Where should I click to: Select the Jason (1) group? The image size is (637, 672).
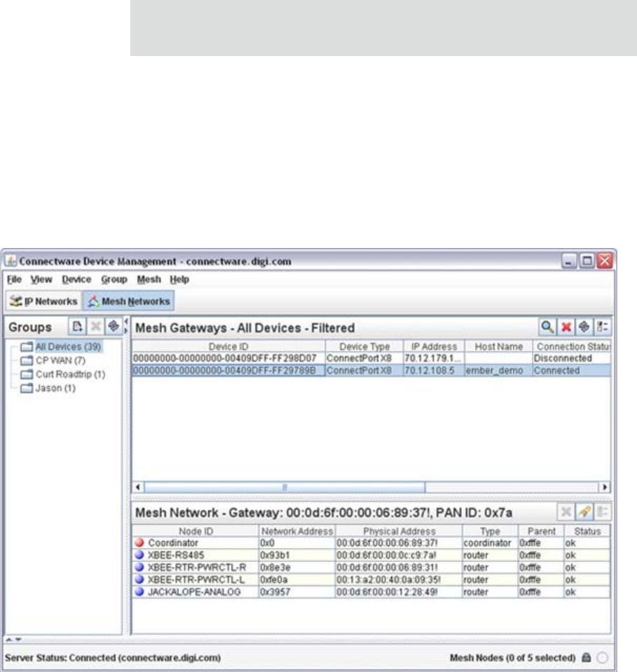coord(55,388)
